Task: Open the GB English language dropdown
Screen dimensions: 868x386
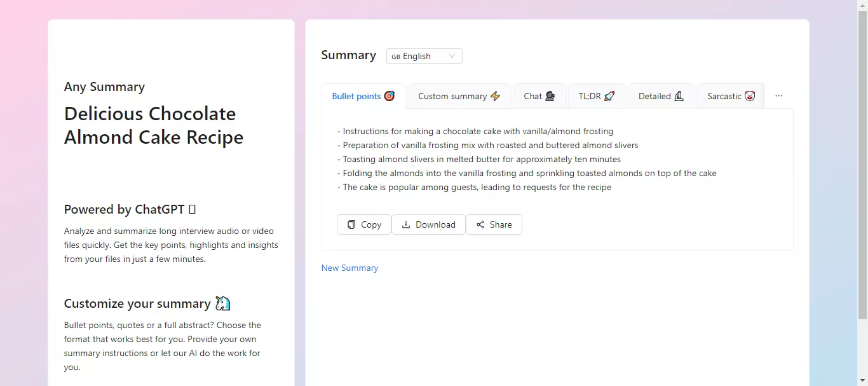Action: (424, 56)
